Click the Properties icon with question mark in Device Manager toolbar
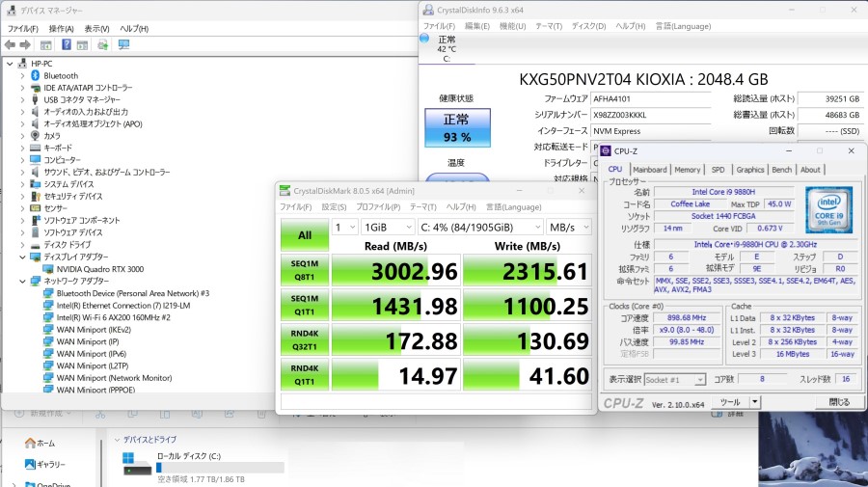The image size is (868, 487). [66, 44]
